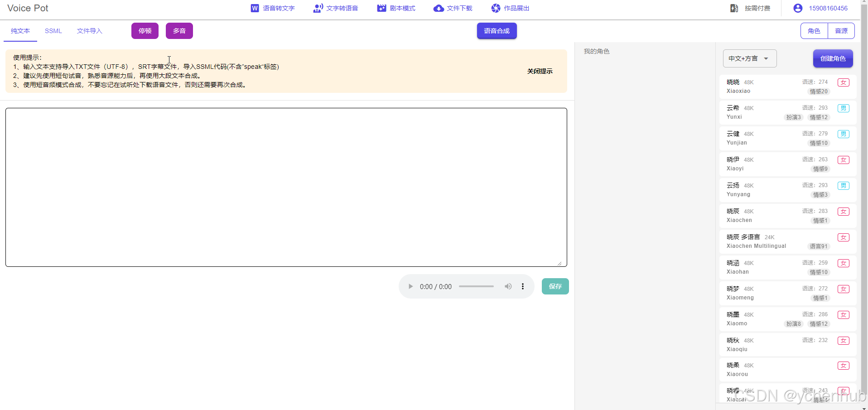Click the female tag on Xiaochen
Image resolution: width=868 pixels, height=410 pixels.
point(844,212)
